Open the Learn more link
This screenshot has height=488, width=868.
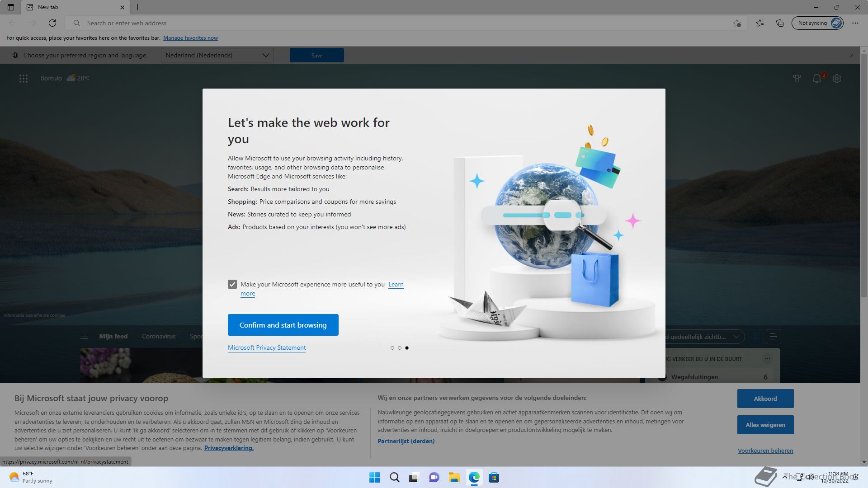[x=396, y=284]
